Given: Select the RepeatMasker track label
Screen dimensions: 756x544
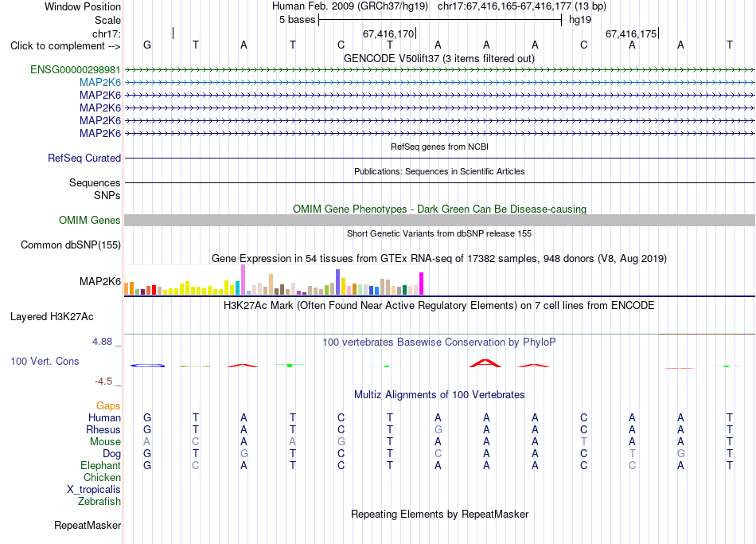Looking at the screenshot, I should (88, 525).
